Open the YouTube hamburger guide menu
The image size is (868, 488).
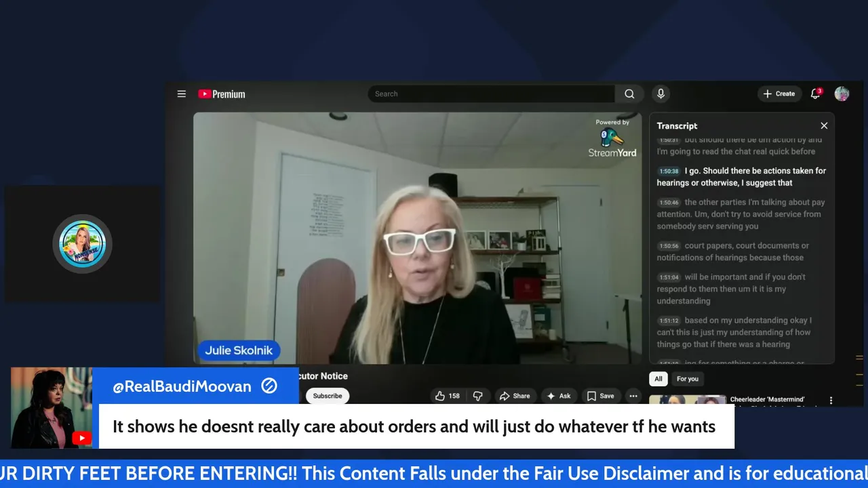point(182,94)
